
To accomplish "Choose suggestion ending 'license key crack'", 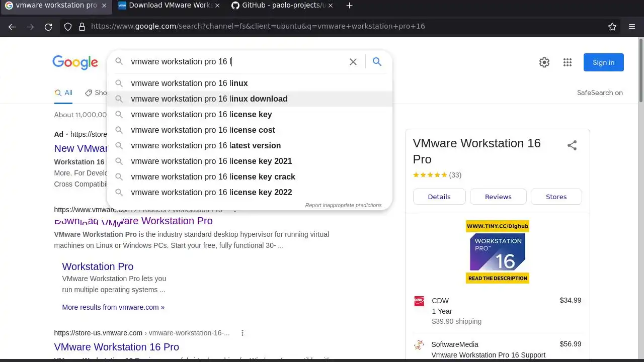I will tap(250, 177).
